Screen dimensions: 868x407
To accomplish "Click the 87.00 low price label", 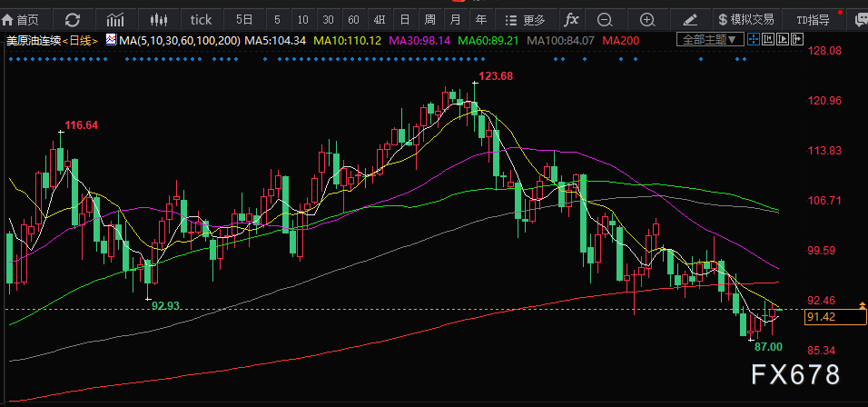I will click(768, 347).
